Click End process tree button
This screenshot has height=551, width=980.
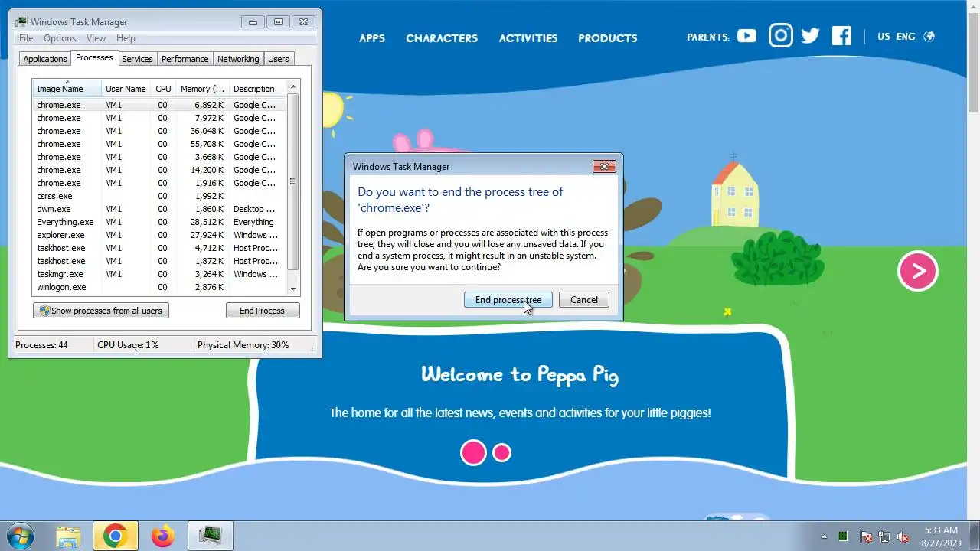click(508, 300)
